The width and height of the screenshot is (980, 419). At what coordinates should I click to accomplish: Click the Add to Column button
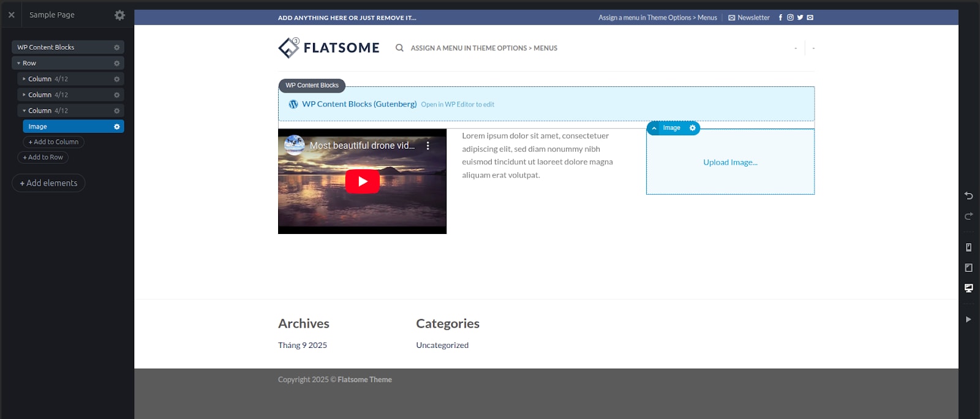point(53,142)
